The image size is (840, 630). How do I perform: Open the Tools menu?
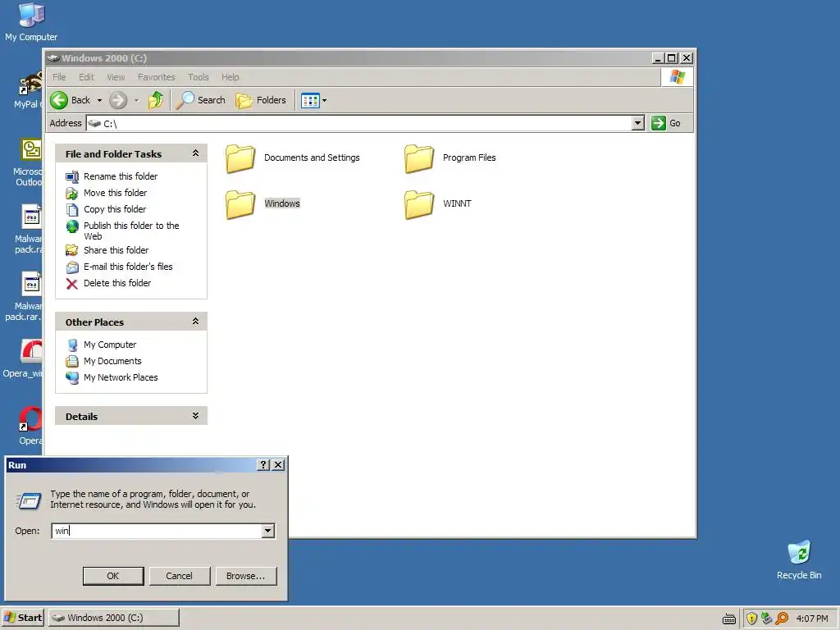pyautogui.click(x=199, y=77)
